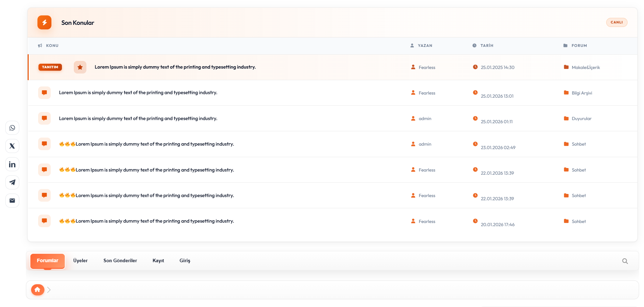Go to the Kayıt page
Screen dimensions: 644x307
(x=158, y=261)
